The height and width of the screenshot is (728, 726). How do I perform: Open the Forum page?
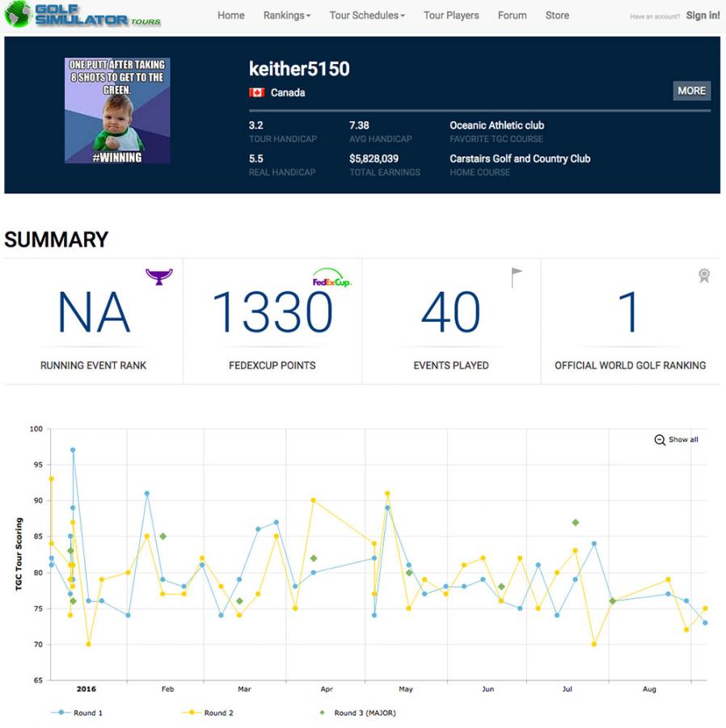pyautogui.click(x=512, y=15)
